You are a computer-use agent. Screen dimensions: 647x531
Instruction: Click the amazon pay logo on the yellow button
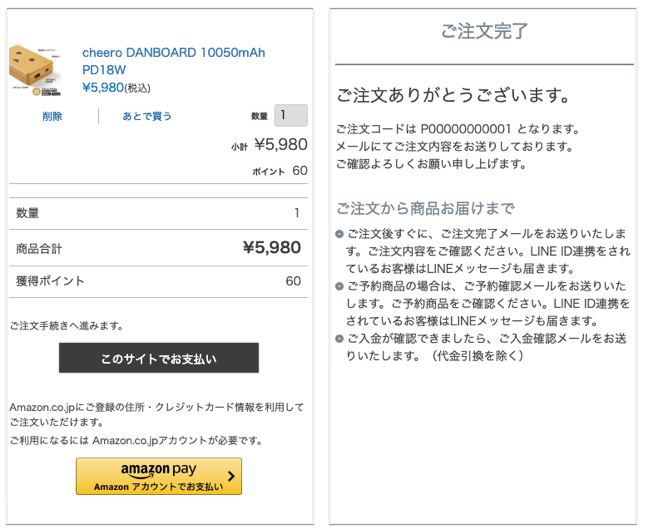158,470
